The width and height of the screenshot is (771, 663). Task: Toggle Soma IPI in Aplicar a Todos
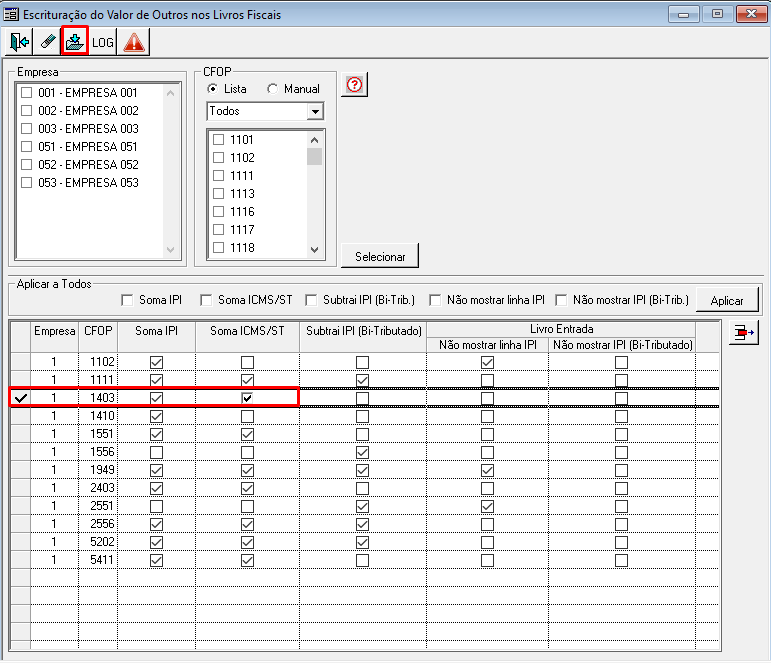point(127,300)
